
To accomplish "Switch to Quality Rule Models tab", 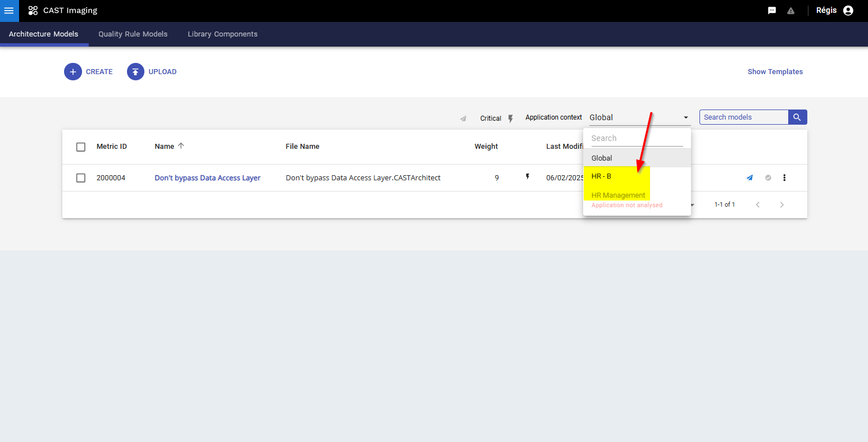I will [133, 34].
